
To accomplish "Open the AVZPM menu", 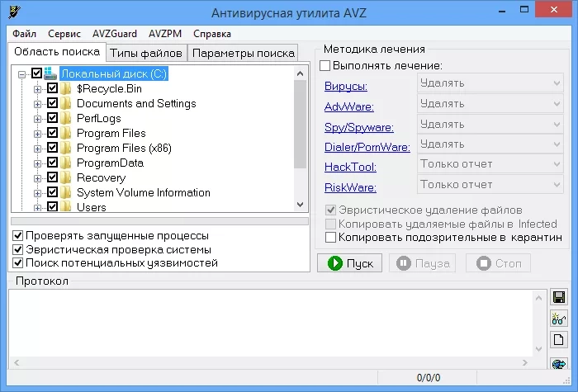I will pyautogui.click(x=165, y=34).
